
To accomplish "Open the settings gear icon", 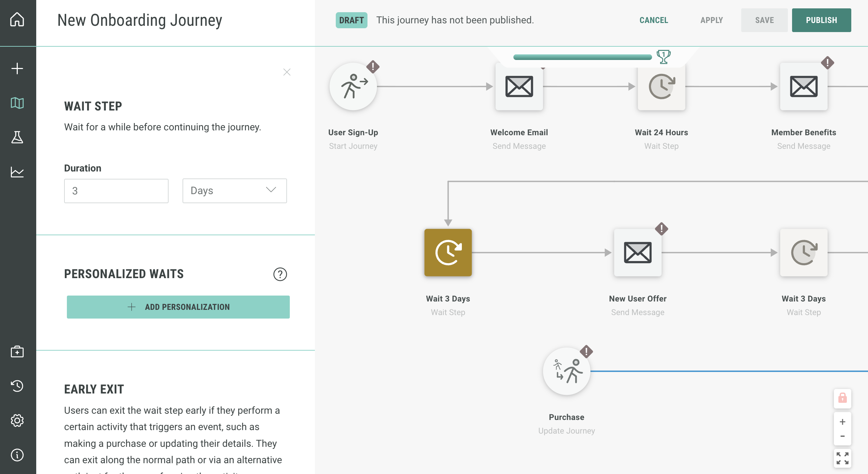I will [17, 420].
